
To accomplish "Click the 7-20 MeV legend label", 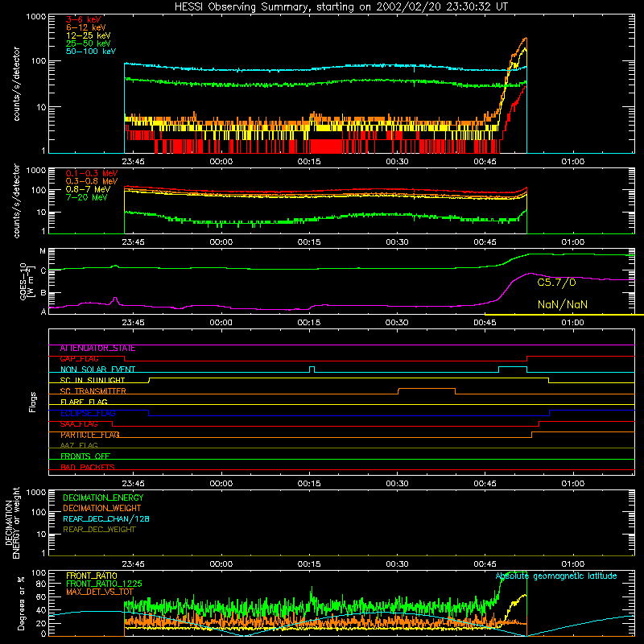I will tap(86, 197).
